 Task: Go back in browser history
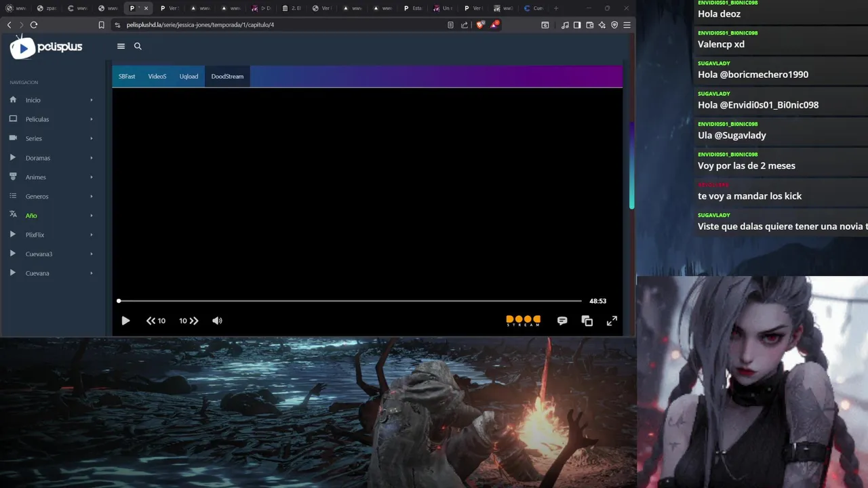coord(9,24)
